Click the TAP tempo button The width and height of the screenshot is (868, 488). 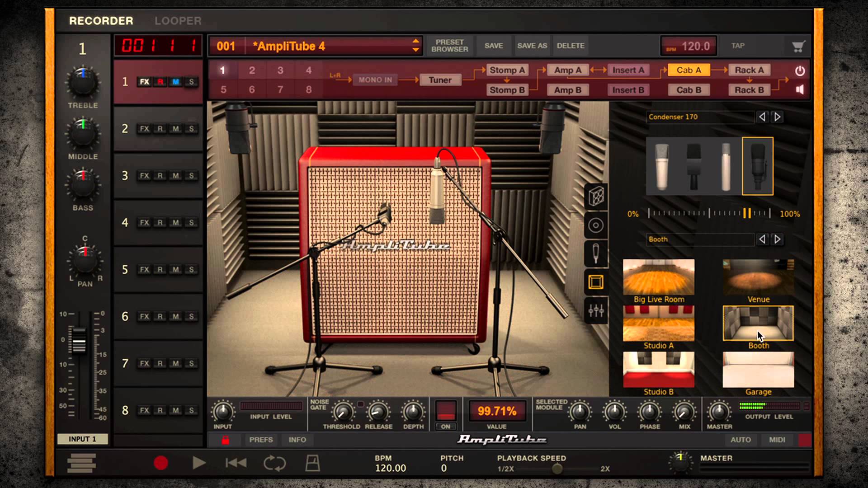point(738,46)
